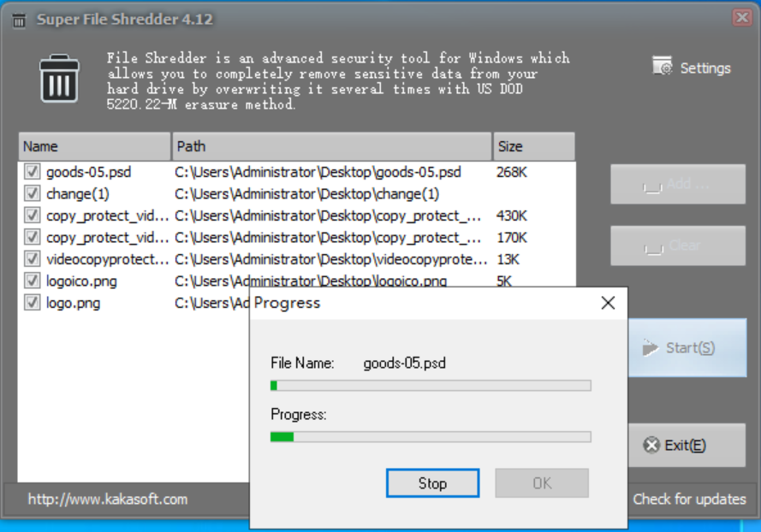Click the 13K size value
The image size is (761, 532).
(508, 259)
